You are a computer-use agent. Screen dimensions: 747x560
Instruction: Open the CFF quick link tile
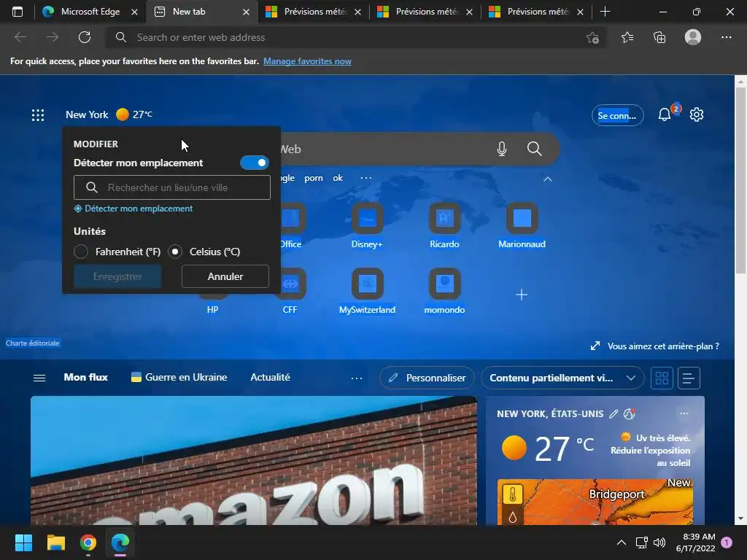(290, 292)
